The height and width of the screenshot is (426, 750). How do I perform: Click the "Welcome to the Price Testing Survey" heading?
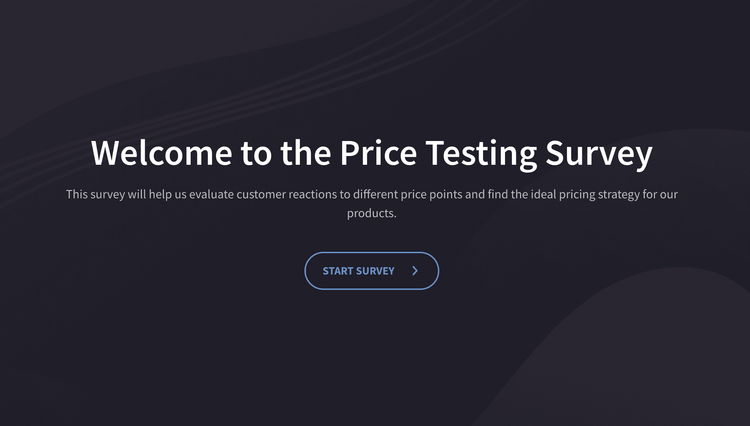371,154
